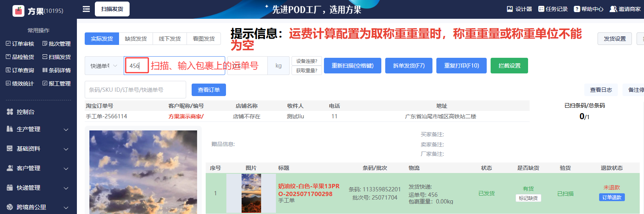Click the 设备连接? toggle button
Image resolution: width=644 pixels, height=214 pixels.
tap(306, 61)
